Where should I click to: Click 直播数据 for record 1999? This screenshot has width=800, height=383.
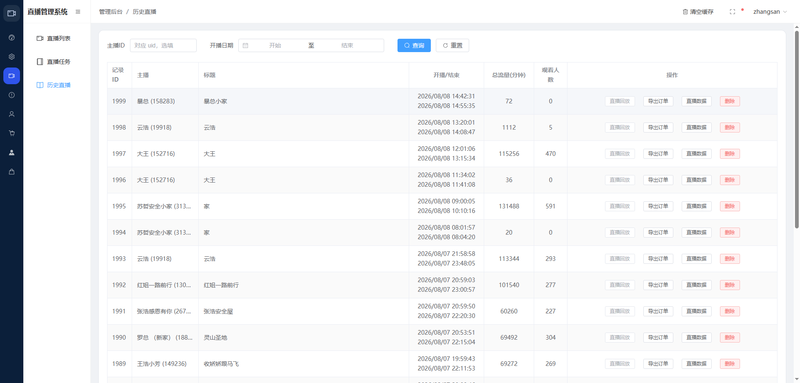pos(696,101)
